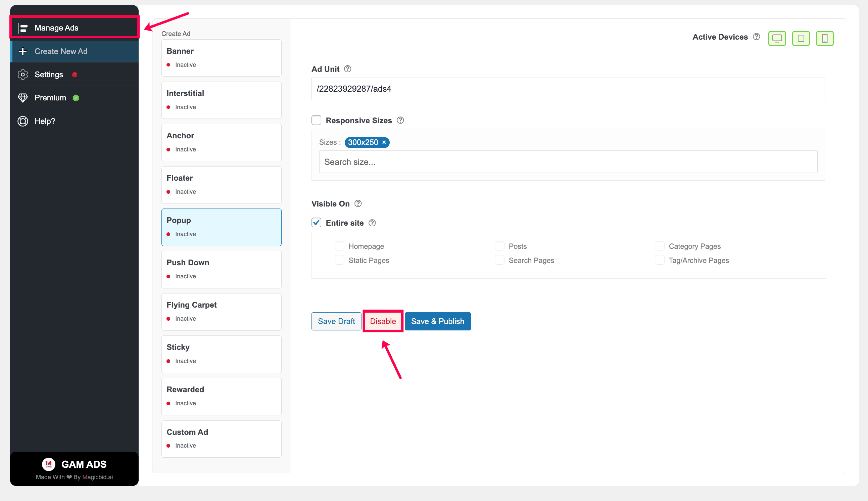Uncheck the Entire site checkbox

[316, 223]
